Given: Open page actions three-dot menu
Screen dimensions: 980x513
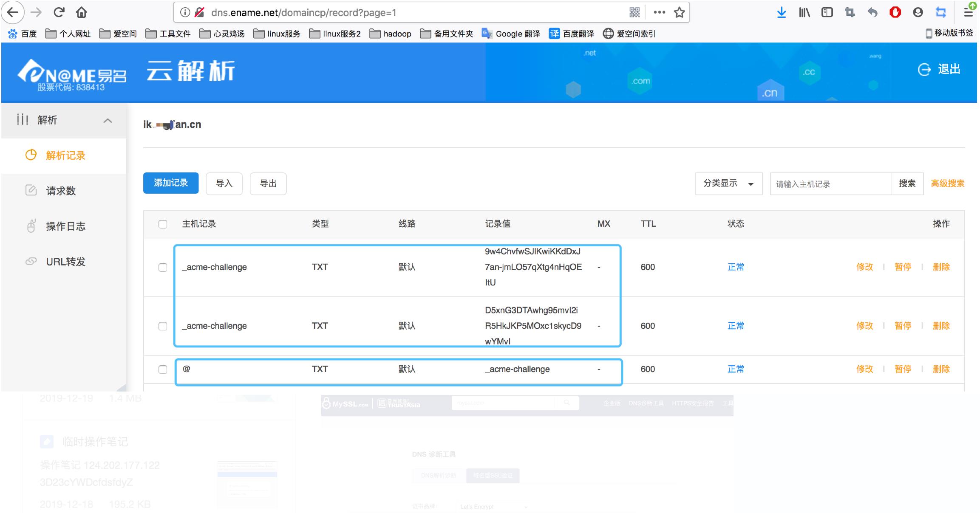Looking at the screenshot, I should coord(659,12).
